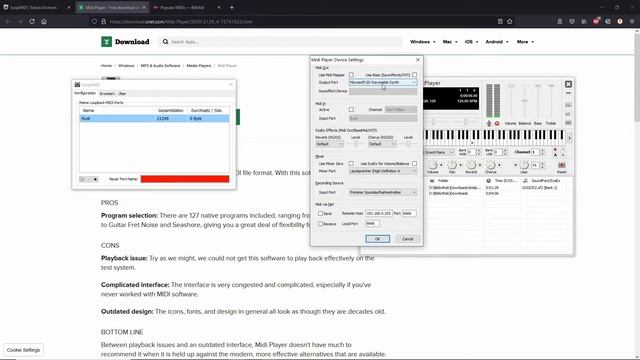640x360 pixels.
Task: Enable Use Bass (Soundfonts/VSTi) checkbox
Action: (x=414, y=75)
